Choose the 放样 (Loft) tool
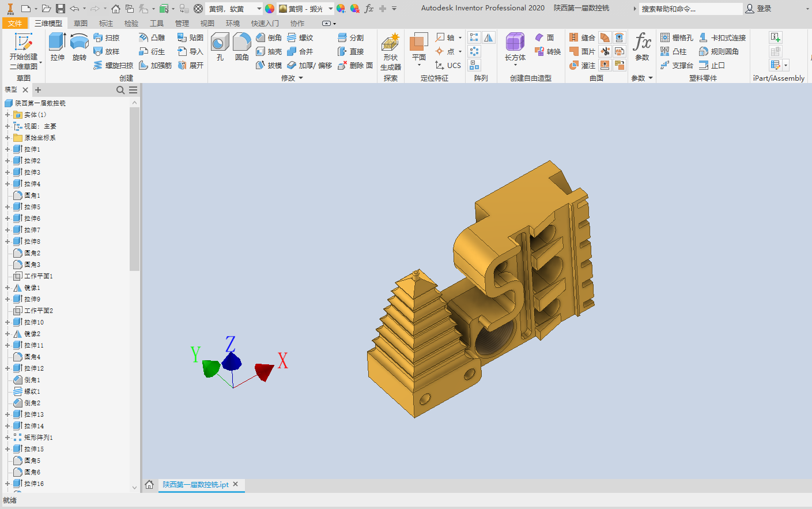Viewport: 812px width, 509px height. click(x=107, y=51)
